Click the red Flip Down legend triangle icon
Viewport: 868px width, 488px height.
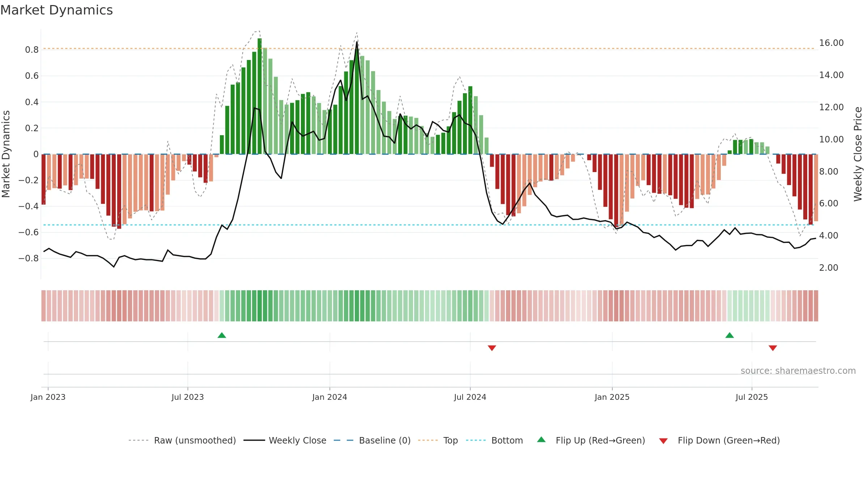pos(663,441)
